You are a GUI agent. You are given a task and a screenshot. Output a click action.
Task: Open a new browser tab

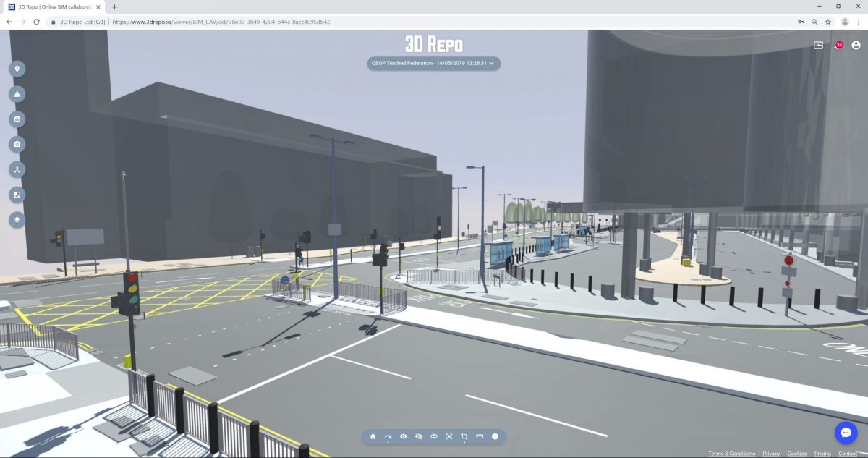(x=114, y=7)
